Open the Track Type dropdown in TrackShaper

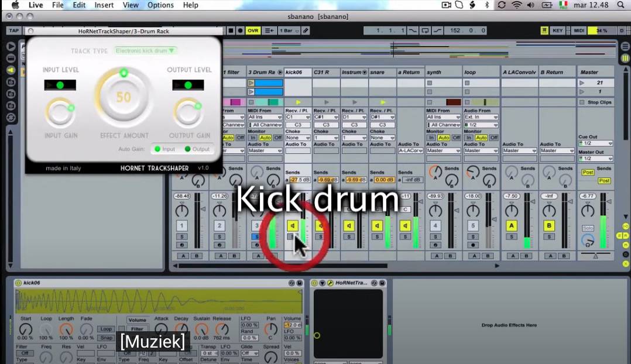[x=146, y=51]
